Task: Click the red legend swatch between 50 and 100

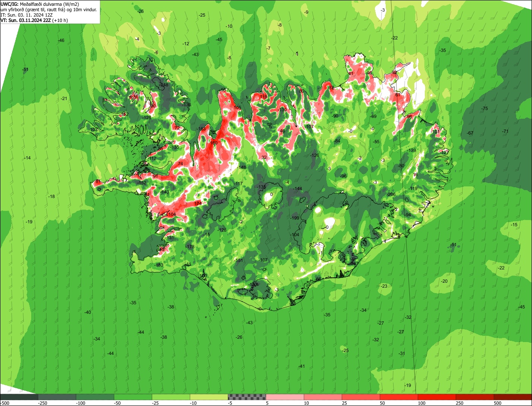Action: click(x=399, y=397)
